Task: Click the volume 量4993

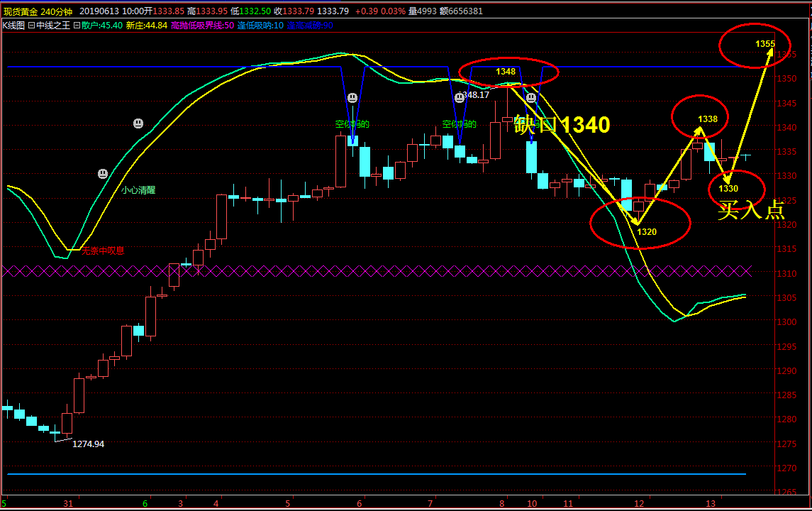Action: (423, 11)
